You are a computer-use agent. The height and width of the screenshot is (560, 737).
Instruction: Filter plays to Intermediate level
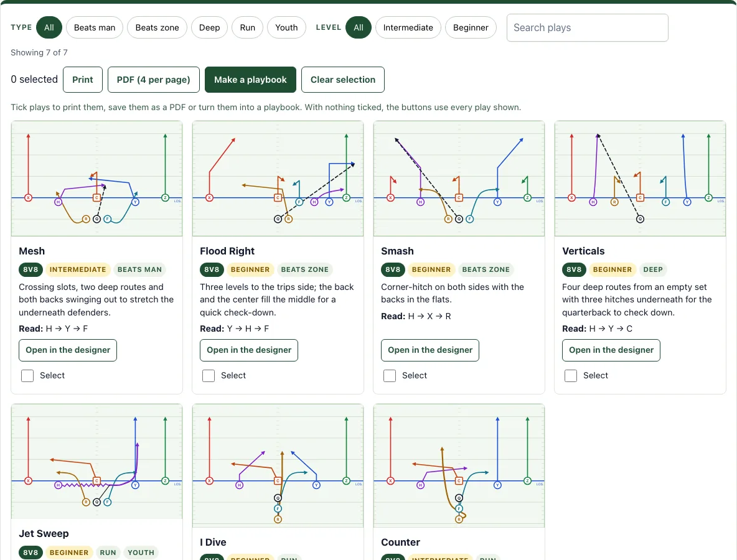[408, 28]
